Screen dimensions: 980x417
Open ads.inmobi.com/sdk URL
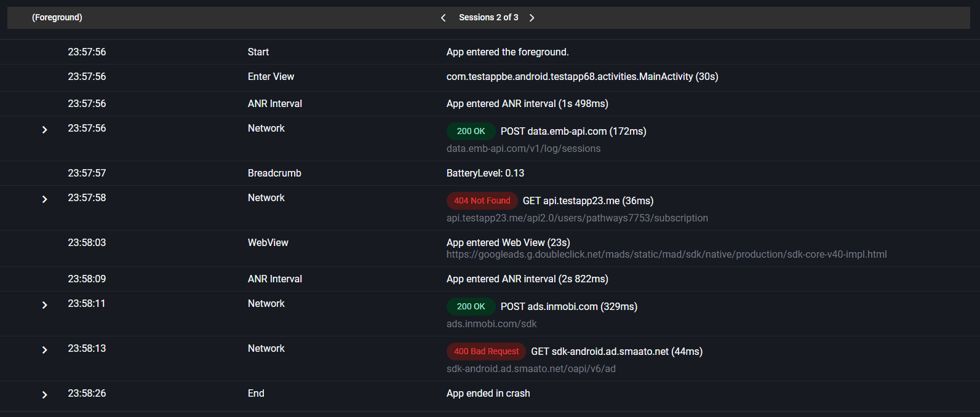tap(492, 324)
